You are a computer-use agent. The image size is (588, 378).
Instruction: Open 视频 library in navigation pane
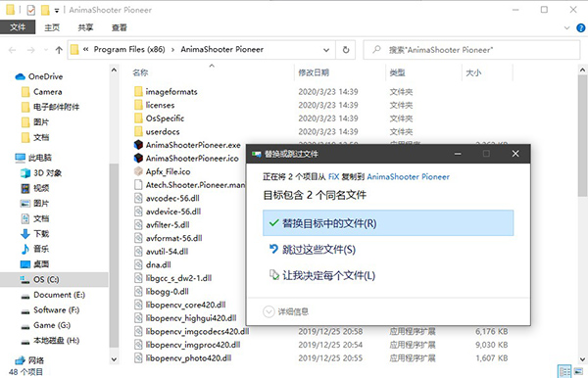[x=35, y=188]
